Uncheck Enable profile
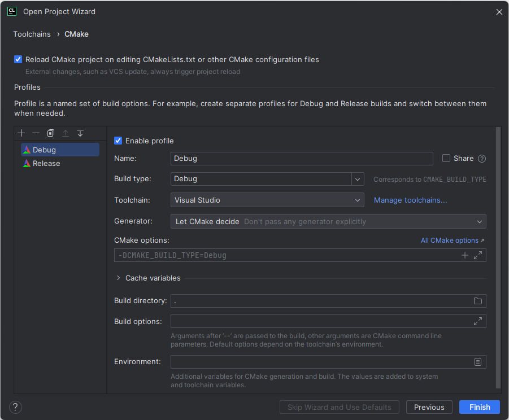The width and height of the screenshot is (509, 420). (x=118, y=141)
